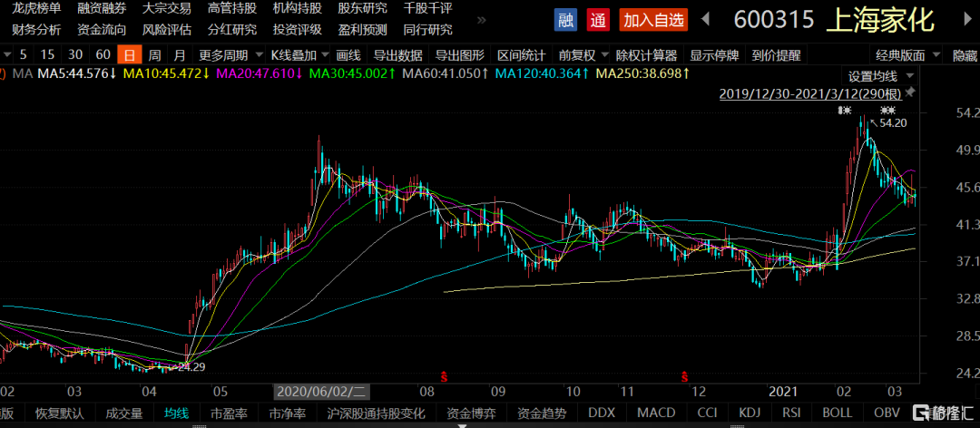Select 市盈率 P/E ratio tab
Viewport: 980px width, 428px height.
tap(229, 413)
